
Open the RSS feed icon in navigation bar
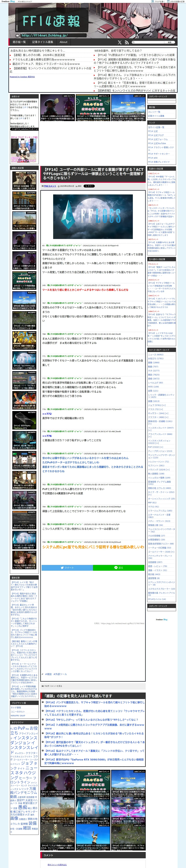pyautogui.click(x=127, y=42)
